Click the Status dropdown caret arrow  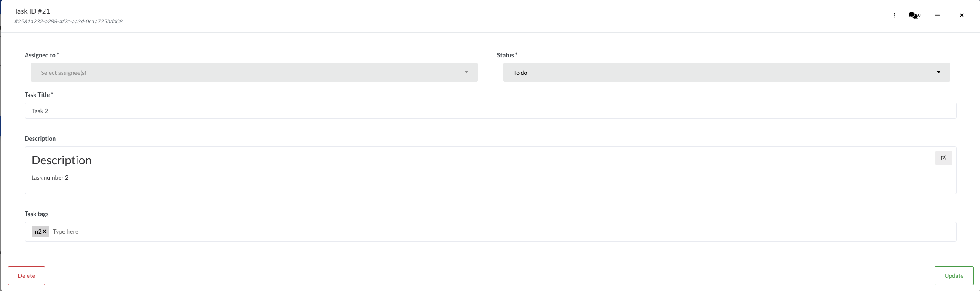pyautogui.click(x=938, y=72)
